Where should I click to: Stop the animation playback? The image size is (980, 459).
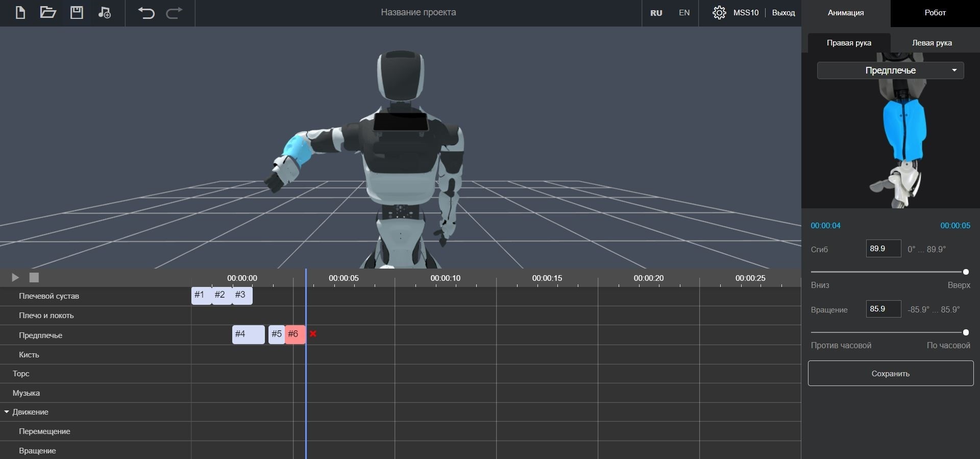tap(34, 277)
